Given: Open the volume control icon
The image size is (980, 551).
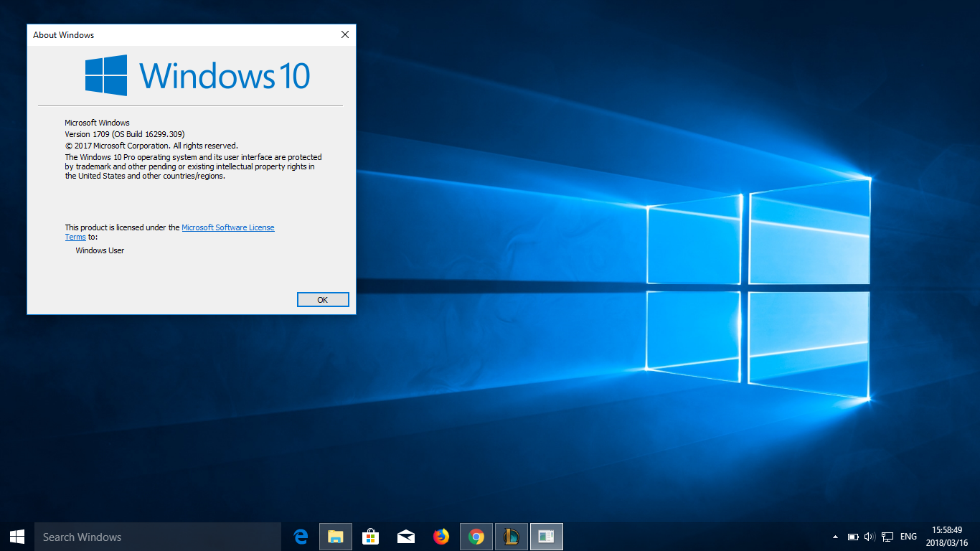Looking at the screenshot, I should 870,537.
